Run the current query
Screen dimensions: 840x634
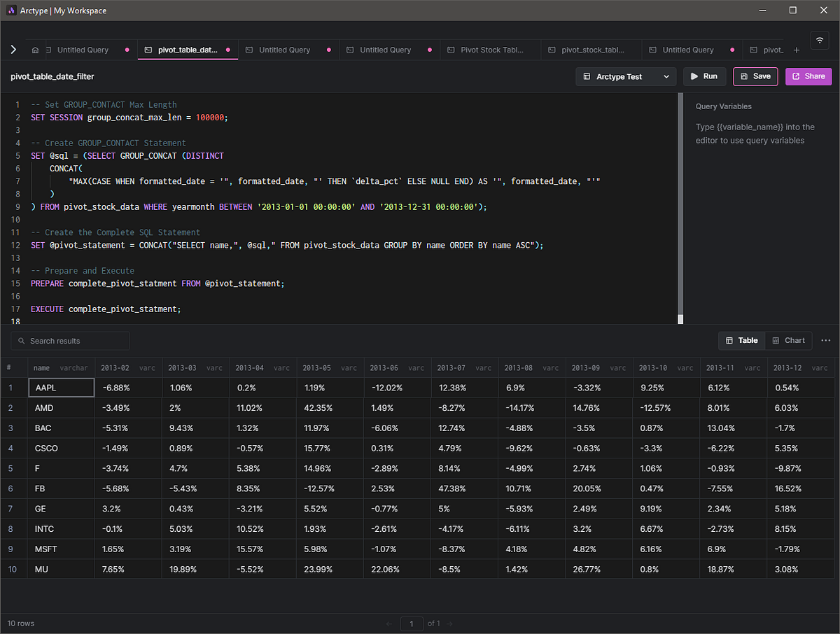tap(704, 76)
